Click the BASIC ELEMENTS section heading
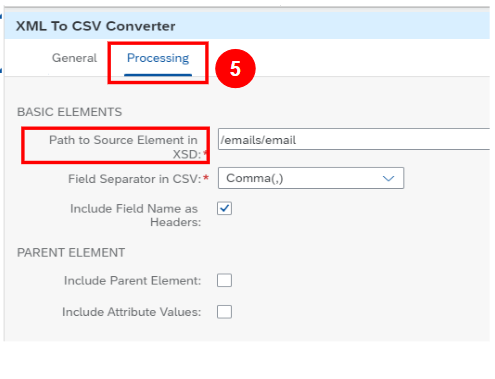Viewport: 495px width, 379px height. click(x=69, y=112)
